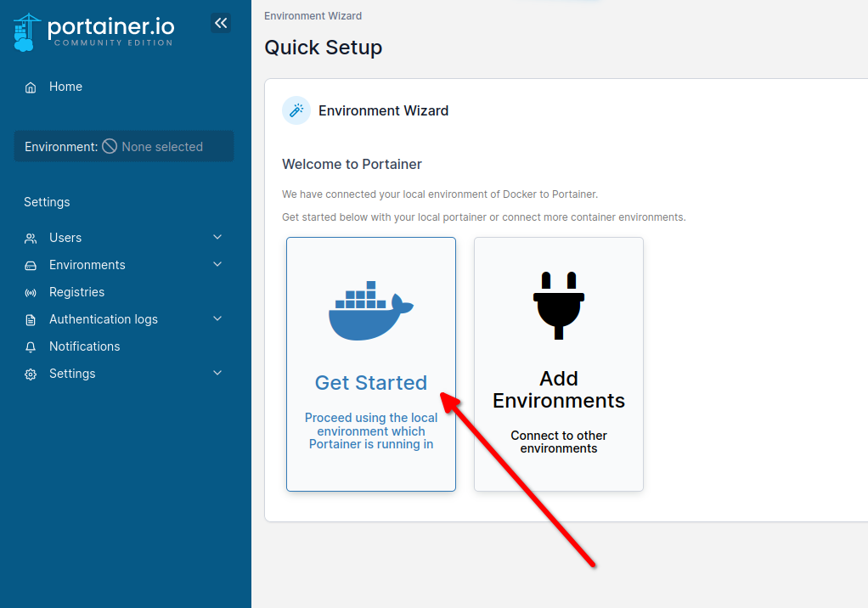Collapse the sidebar with double-chevron icon

click(x=221, y=23)
